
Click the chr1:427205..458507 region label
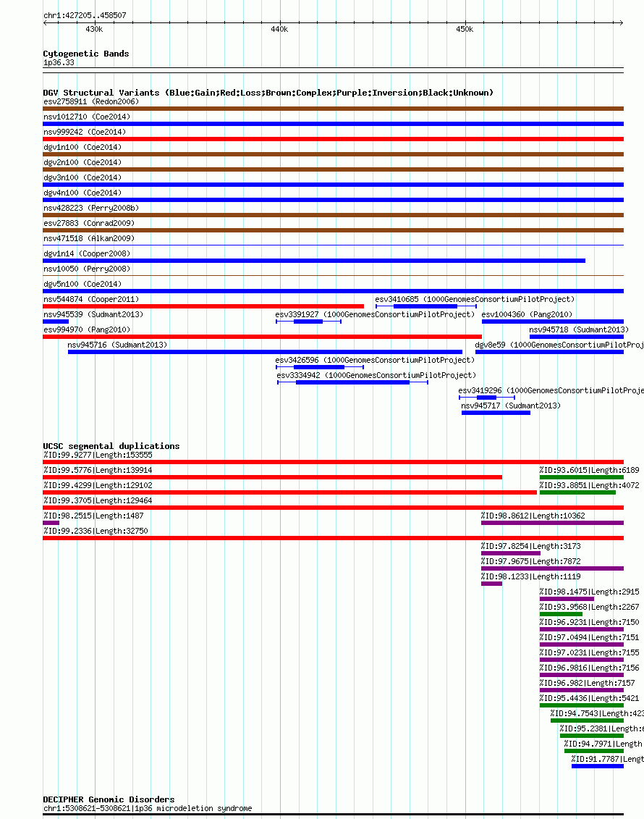click(85, 15)
